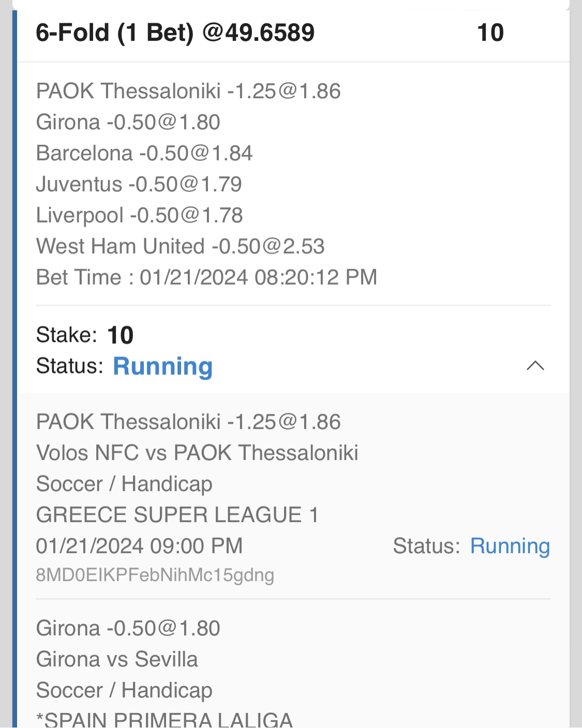Click the Stake: 10 label
The image size is (582, 728).
coord(85,335)
